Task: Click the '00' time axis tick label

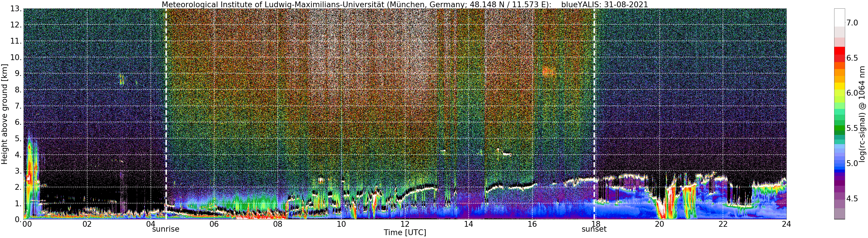Action: click(x=27, y=224)
